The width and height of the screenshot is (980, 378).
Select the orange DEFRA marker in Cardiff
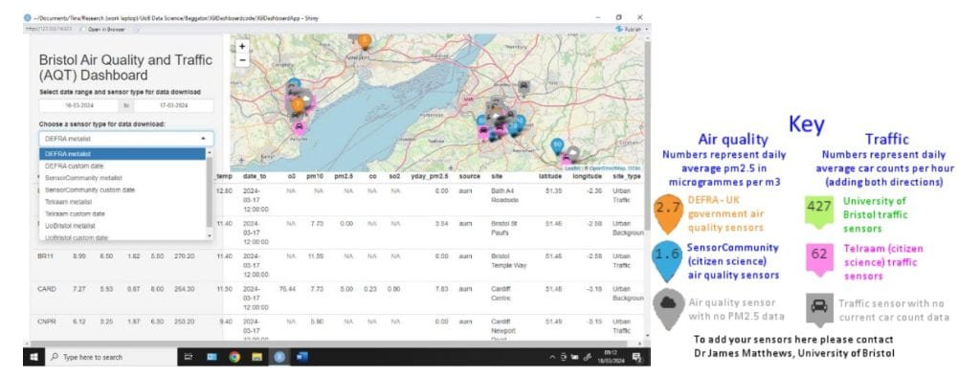coord(299,105)
